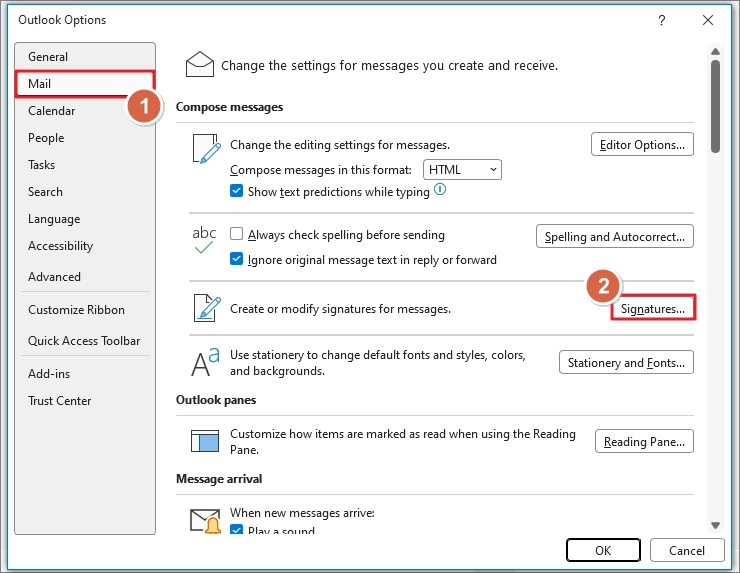Click the Compose messages section heading
Screen dimensions: 740x573
(229, 107)
